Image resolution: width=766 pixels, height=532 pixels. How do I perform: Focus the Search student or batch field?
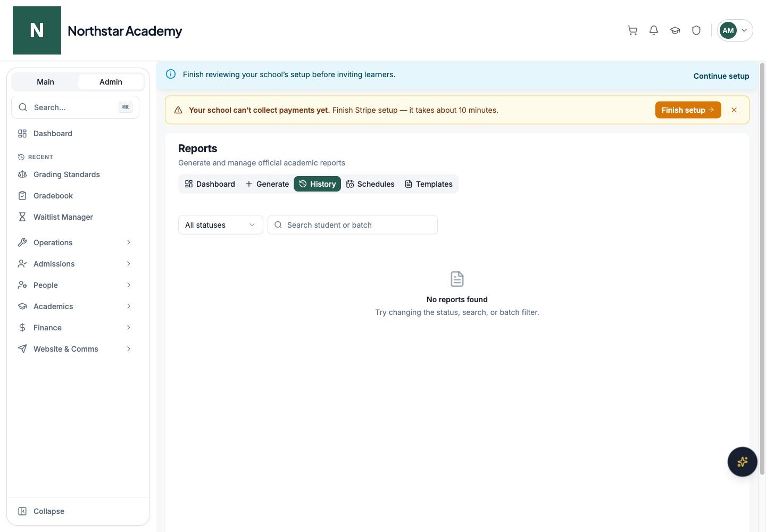(x=353, y=225)
